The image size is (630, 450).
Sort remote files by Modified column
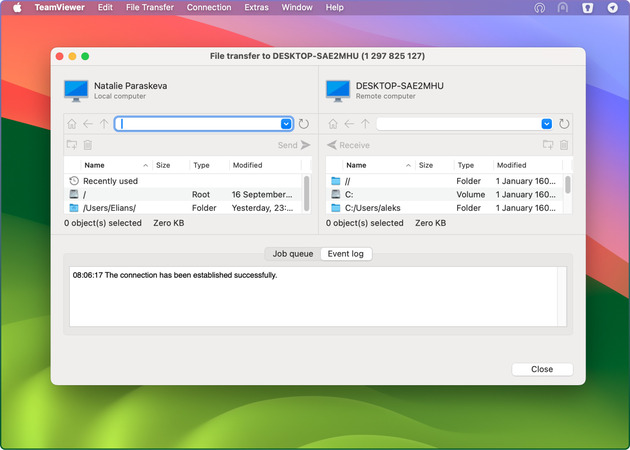point(528,165)
